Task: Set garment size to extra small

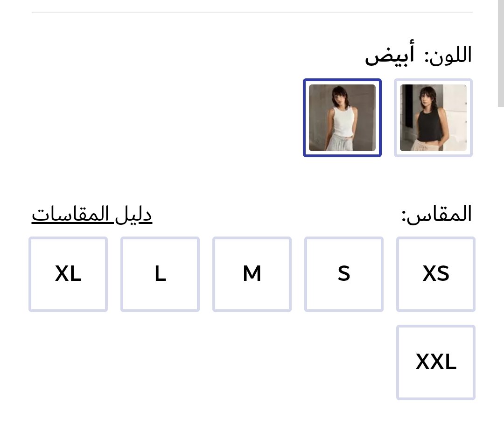Action: click(436, 274)
